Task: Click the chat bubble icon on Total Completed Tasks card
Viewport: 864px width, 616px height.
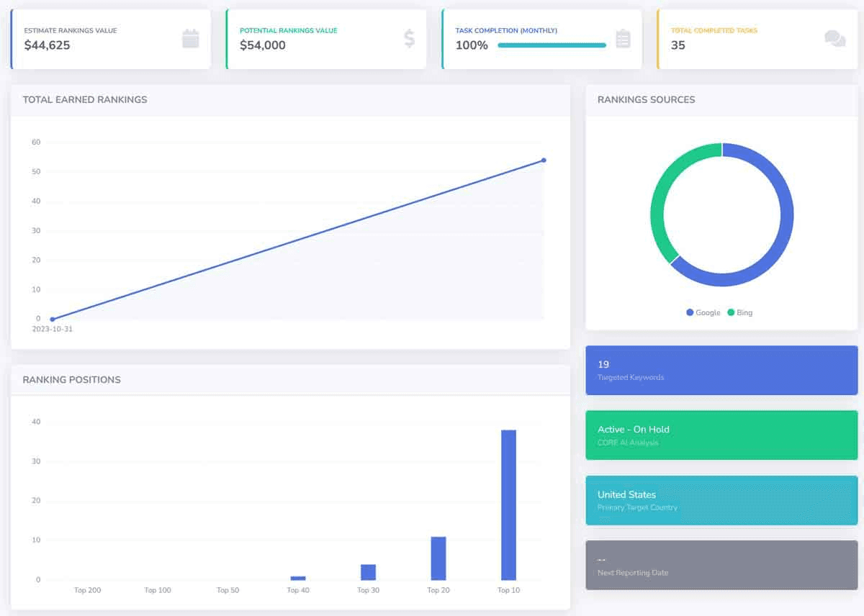Action: [x=835, y=39]
